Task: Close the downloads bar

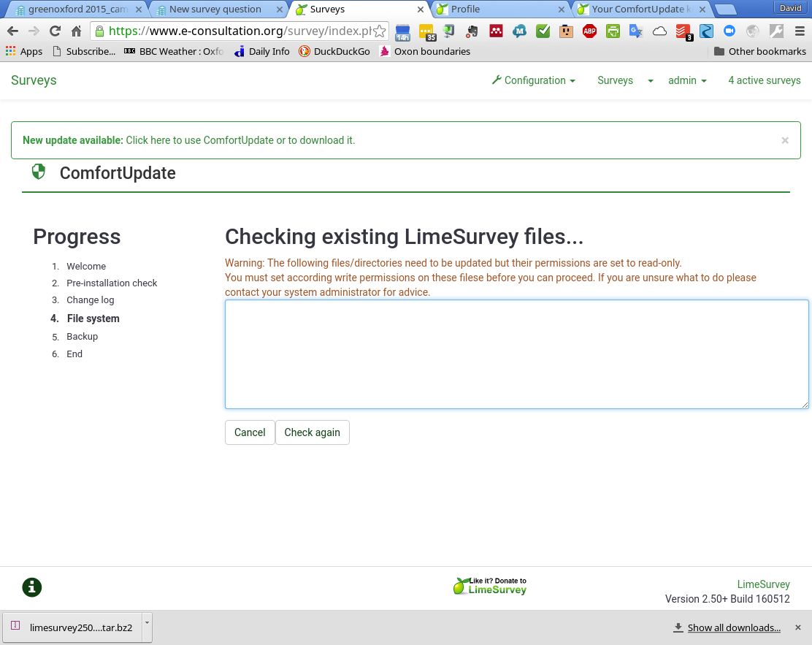Action: coord(798,627)
